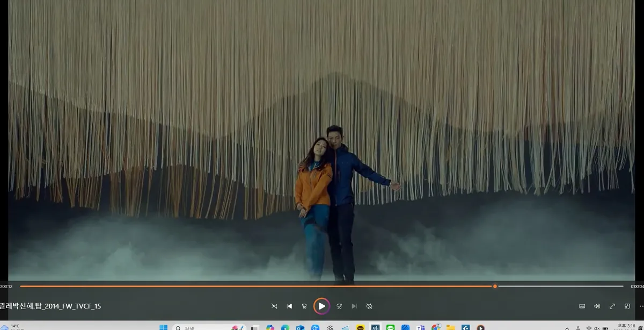The image size is (644, 330).
Task: Play the paused video
Action: 321,306
